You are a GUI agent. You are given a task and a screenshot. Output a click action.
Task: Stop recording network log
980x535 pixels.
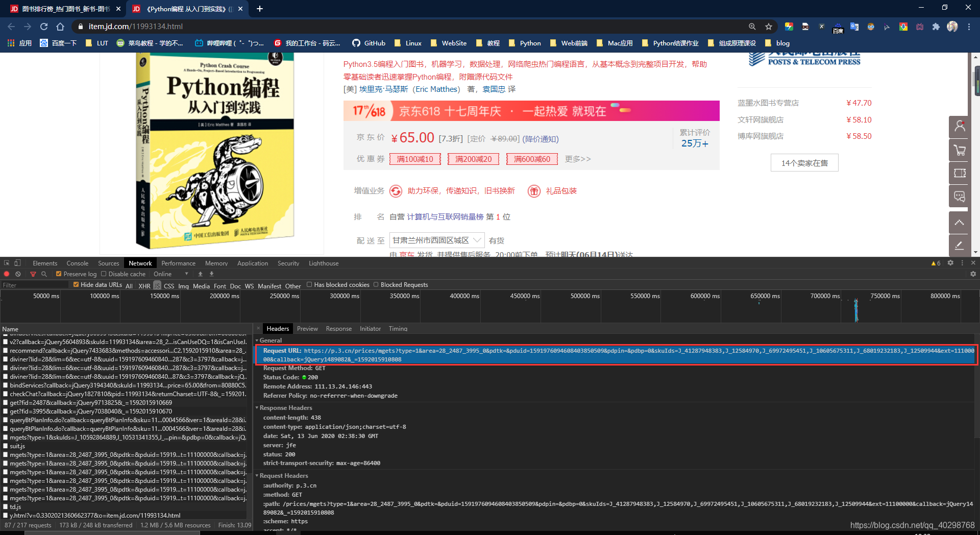(6, 274)
